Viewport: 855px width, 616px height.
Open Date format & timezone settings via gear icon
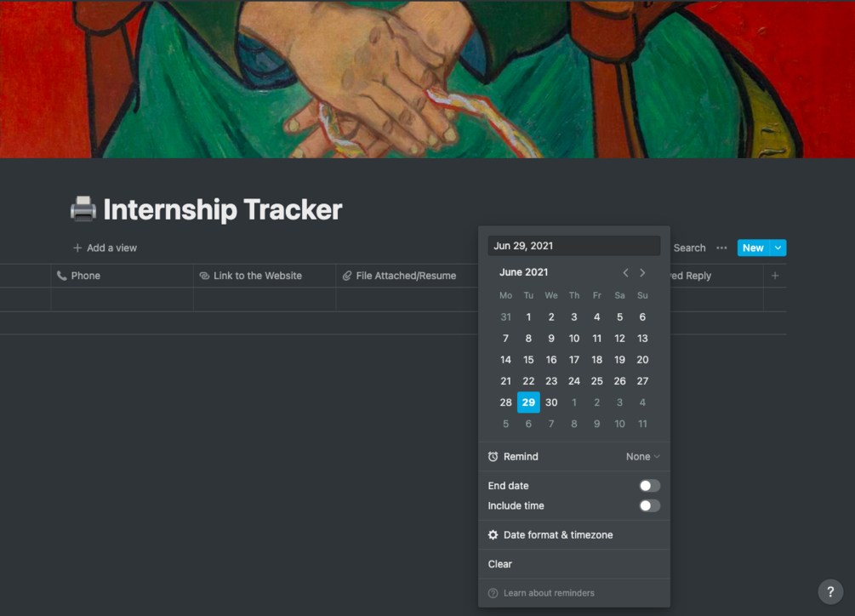pos(493,534)
